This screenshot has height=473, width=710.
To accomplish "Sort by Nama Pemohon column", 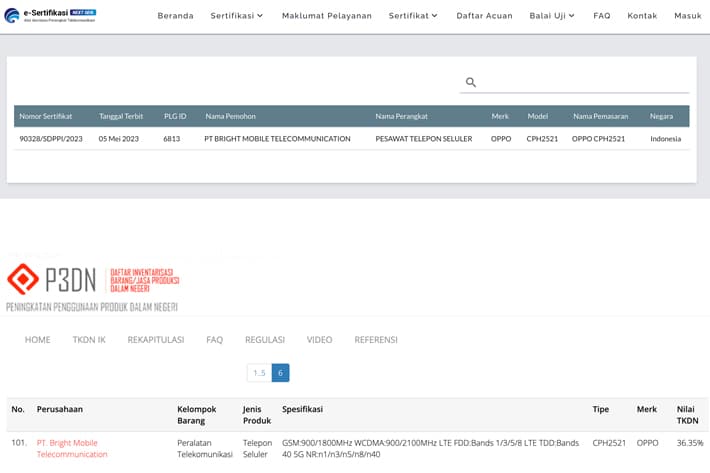I will tap(230, 116).
